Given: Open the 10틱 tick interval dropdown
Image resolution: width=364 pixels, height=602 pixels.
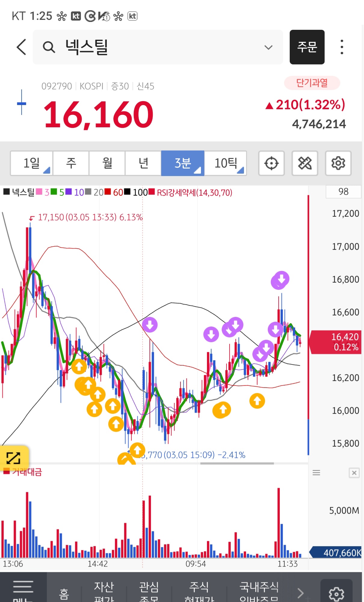Looking at the screenshot, I should click(x=226, y=163).
